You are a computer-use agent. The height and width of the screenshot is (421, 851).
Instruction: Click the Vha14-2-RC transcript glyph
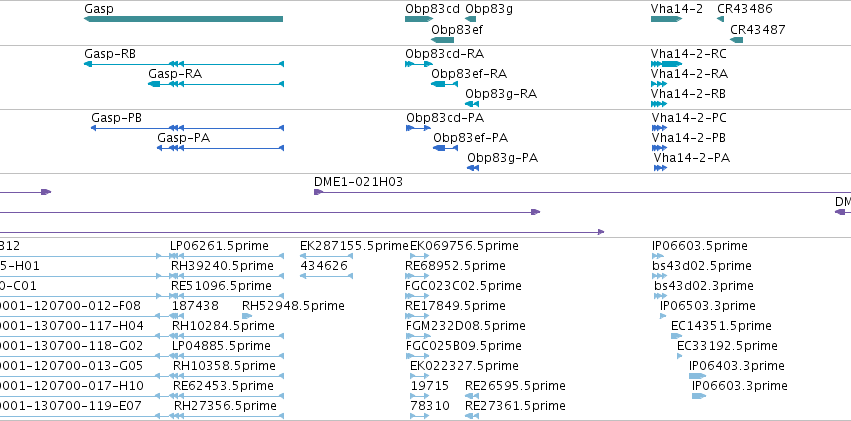coord(666,64)
